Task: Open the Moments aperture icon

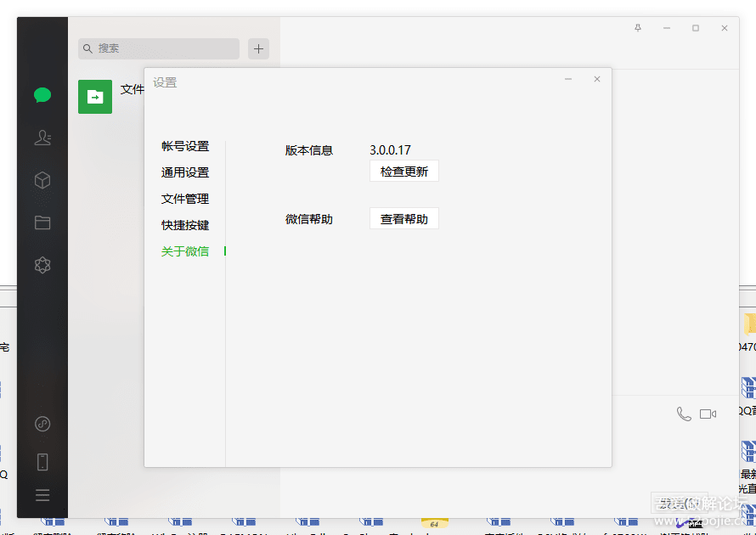Action: tap(42, 265)
